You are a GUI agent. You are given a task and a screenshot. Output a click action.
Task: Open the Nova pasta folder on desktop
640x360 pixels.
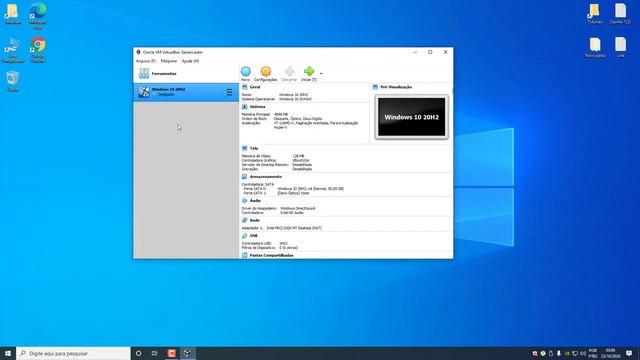point(595,47)
